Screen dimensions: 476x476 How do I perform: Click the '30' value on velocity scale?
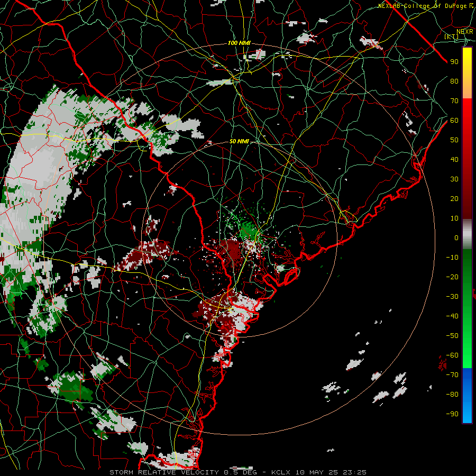(454, 179)
